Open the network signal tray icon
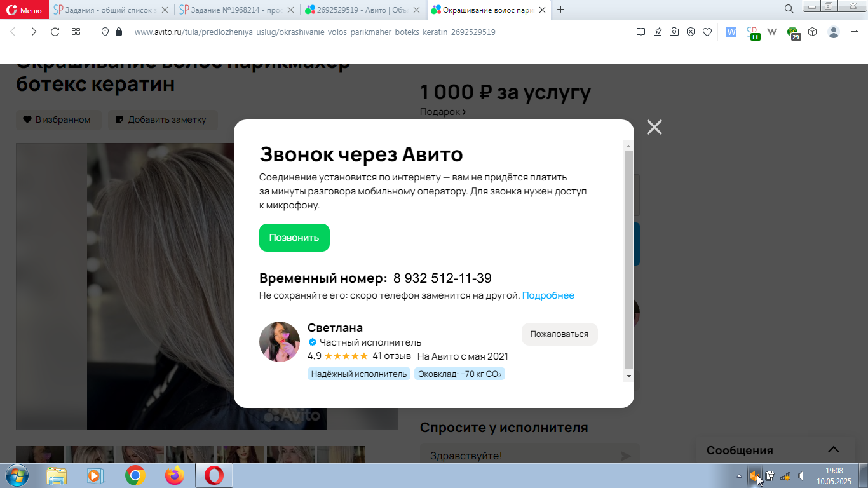This screenshot has width=868, height=488. click(x=785, y=475)
